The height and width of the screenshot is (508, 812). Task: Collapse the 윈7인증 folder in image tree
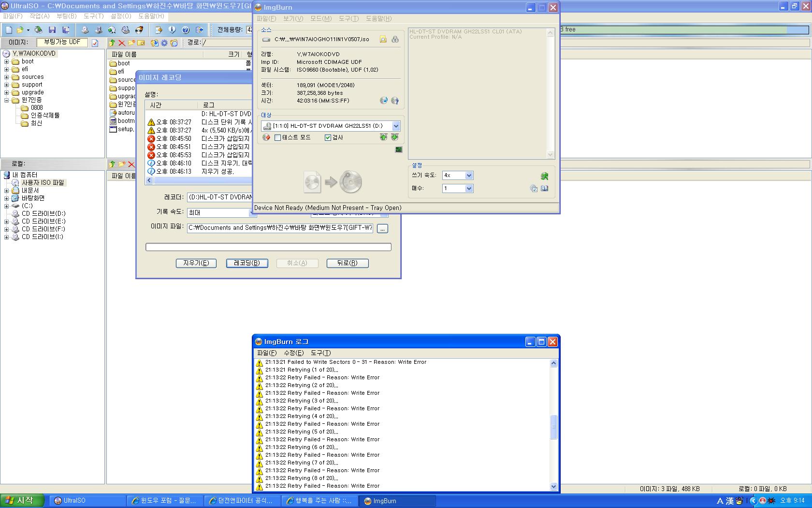[x=7, y=100]
